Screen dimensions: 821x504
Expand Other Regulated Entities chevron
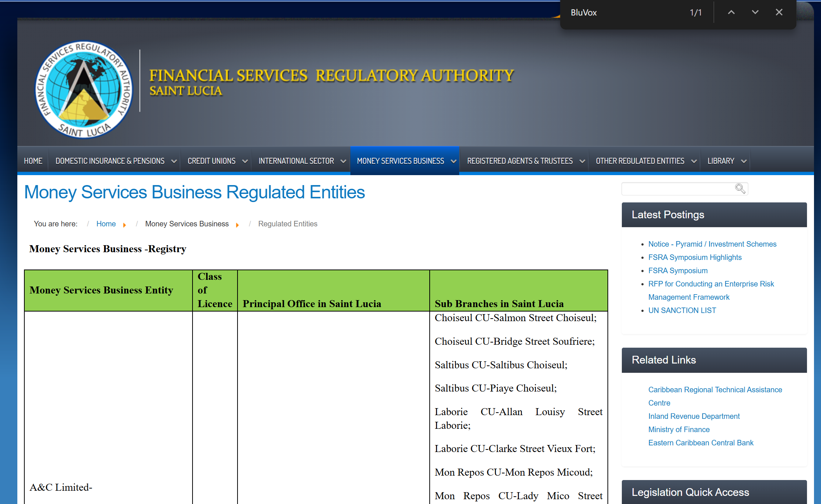point(694,161)
